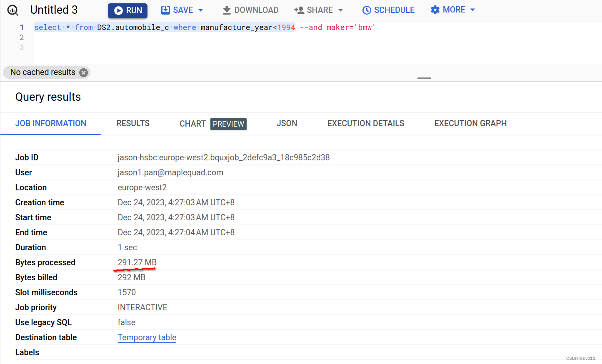The height and width of the screenshot is (364, 602).
Task: Click the Job priority value INTERACTIVE
Action: (x=142, y=307)
